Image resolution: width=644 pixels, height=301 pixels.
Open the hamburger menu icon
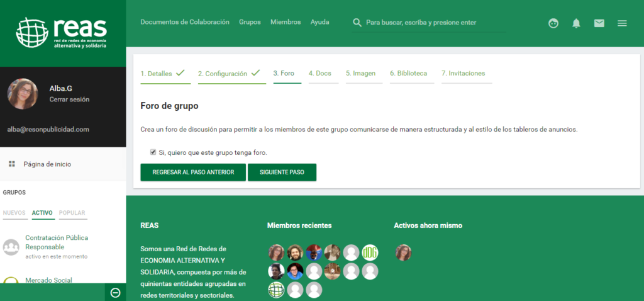pyautogui.click(x=622, y=23)
